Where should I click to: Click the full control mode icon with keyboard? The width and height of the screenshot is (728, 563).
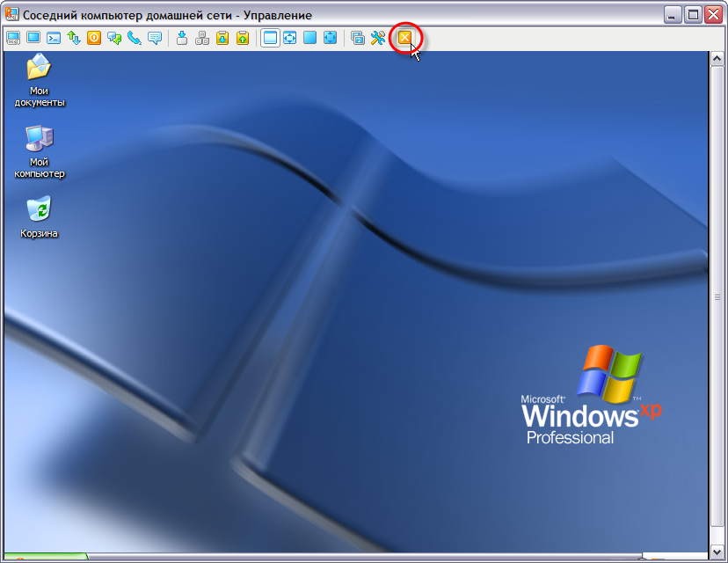tap(13, 38)
